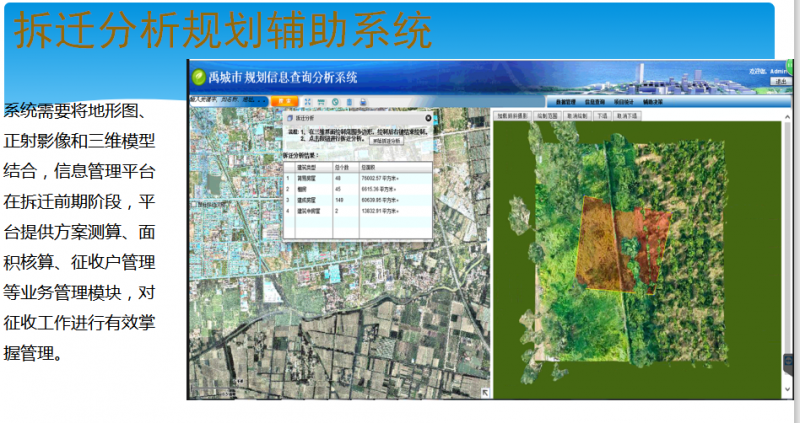Click into the search keyword input field
The image size is (800, 423).
(x=227, y=101)
